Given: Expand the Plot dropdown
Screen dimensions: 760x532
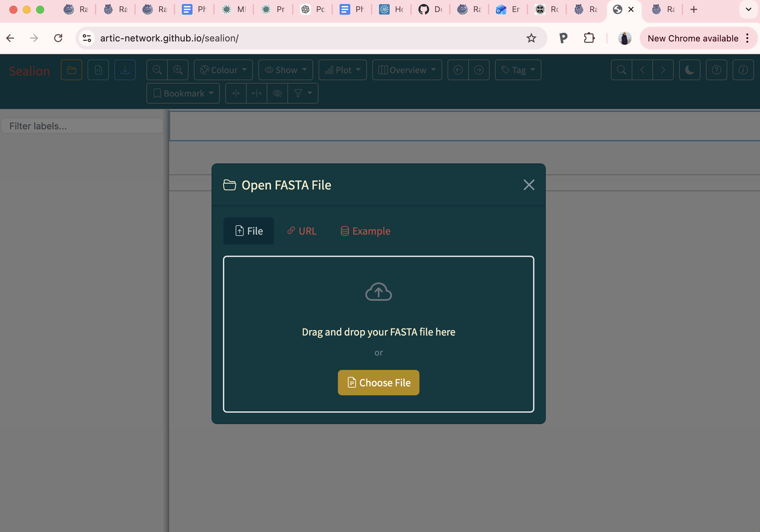Looking at the screenshot, I should [343, 70].
